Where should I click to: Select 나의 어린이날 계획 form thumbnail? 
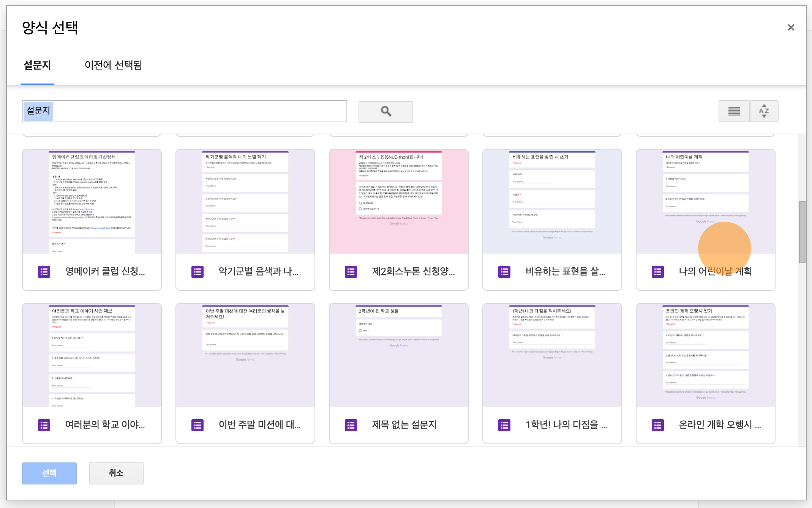[705, 202]
